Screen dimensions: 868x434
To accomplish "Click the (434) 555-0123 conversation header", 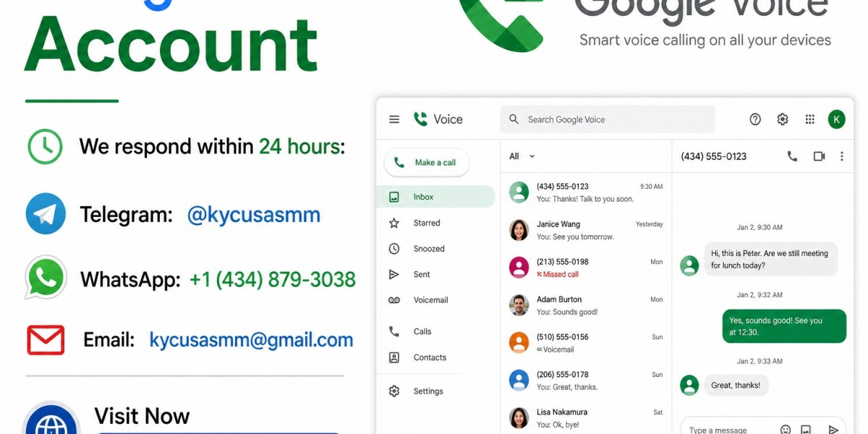I will (x=714, y=156).
